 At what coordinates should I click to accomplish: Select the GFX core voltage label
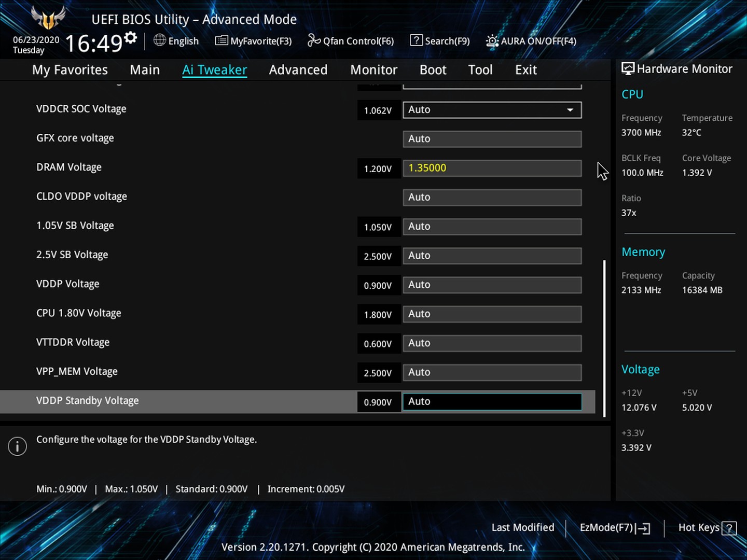pyautogui.click(x=75, y=138)
